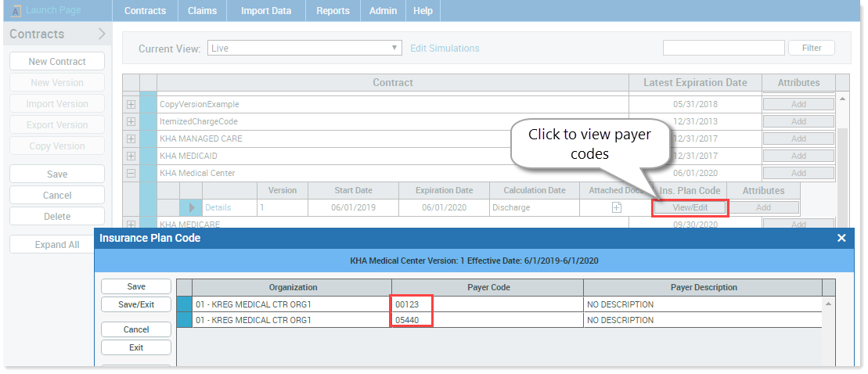Collapse the Contracts sidebar chevron
The height and width of the screenshot is (374, 868).
[x=101, y=34]
